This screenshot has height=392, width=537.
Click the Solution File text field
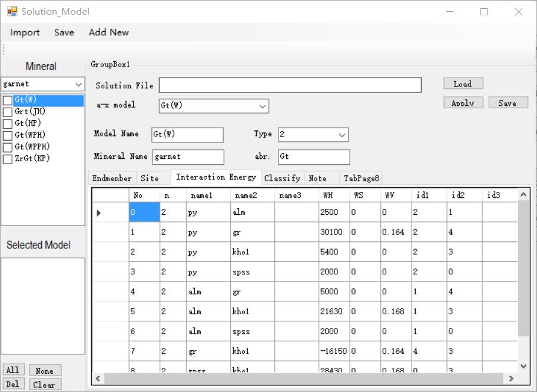290,85
